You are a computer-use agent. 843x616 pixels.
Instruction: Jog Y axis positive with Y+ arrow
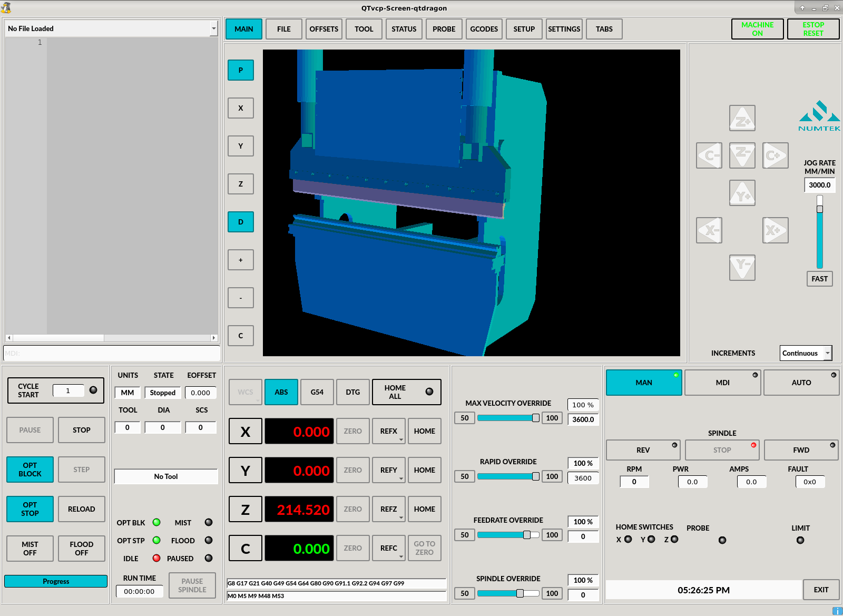click(742, 193)
